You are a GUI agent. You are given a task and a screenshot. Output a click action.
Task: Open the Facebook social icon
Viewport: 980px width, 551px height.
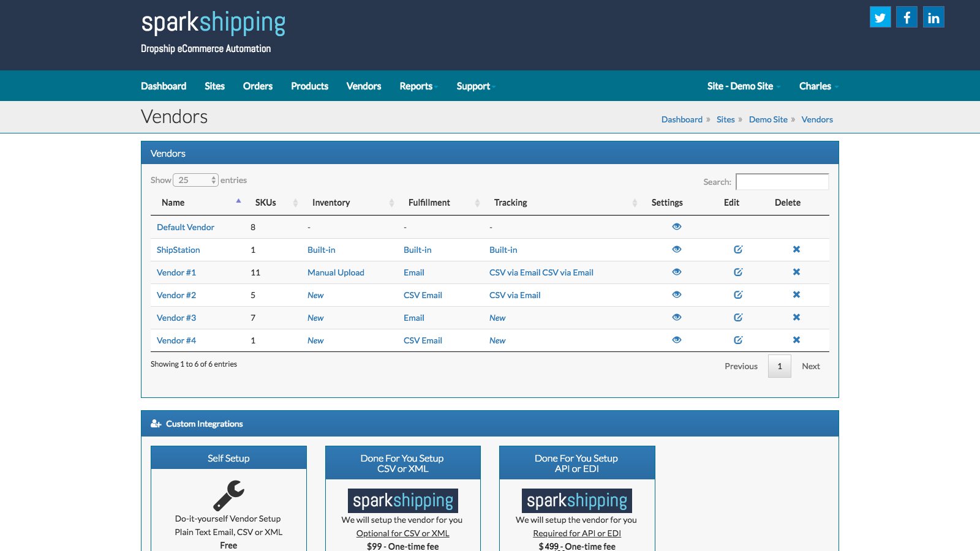pyautogui.click(x=907, y=17)
